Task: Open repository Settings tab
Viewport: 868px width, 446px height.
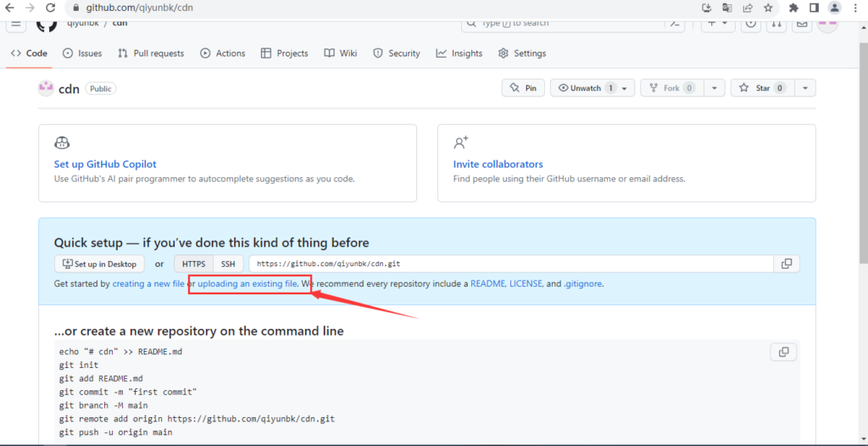Action: pyautogui.click(x=522, y=53)
